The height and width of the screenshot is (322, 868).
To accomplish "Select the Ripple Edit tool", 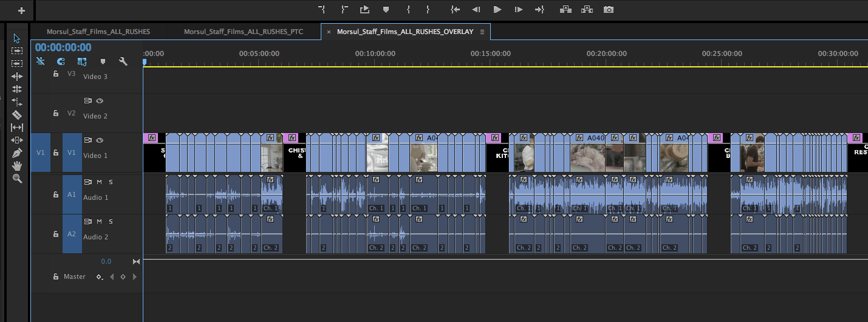I will click(17, 77).
